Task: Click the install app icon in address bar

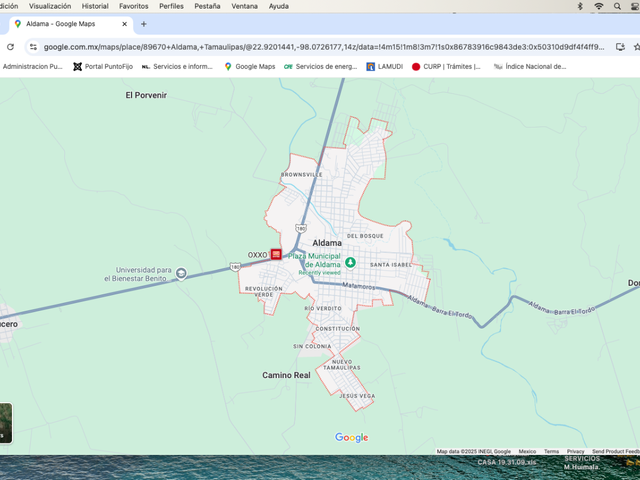Action: pyautogui.click(x=620, y=47)
